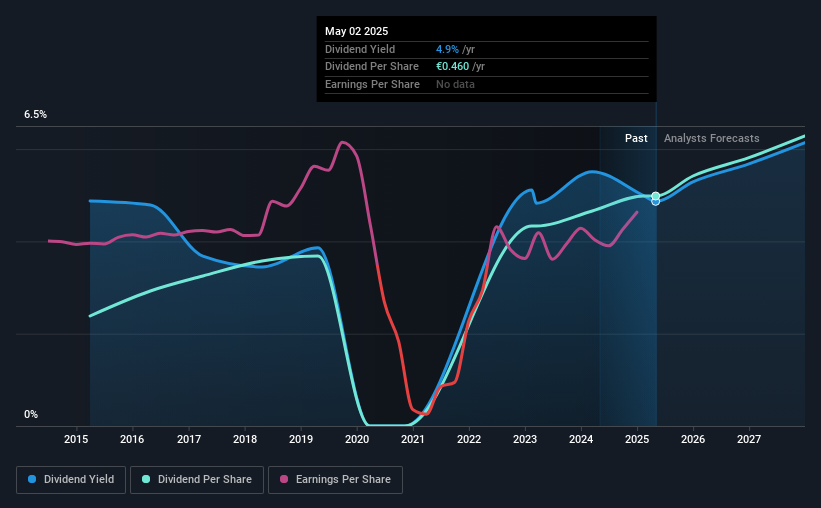Click the 2024 x-axis label

581,439
